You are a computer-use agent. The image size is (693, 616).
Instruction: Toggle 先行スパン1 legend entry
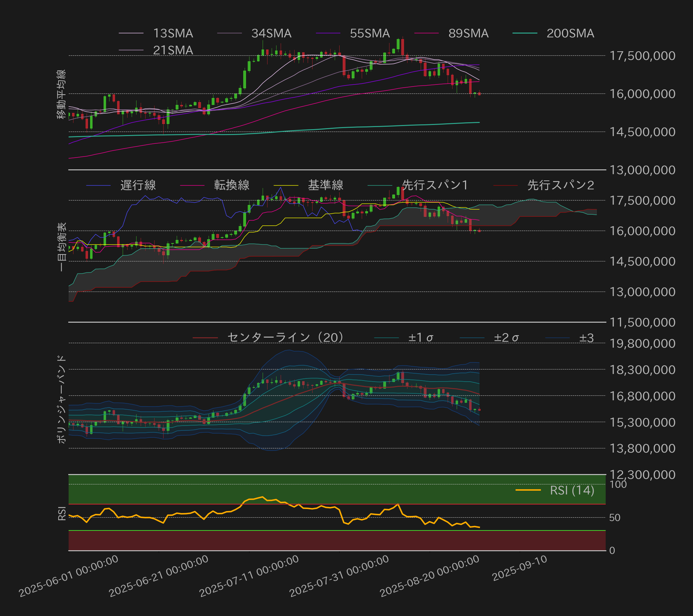[435, 185]
